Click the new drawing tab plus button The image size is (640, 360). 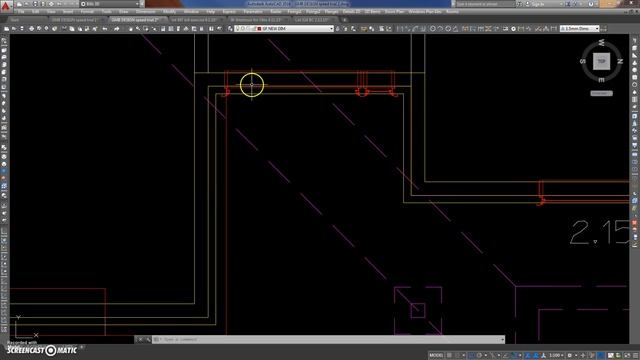(x=344, y=20)
